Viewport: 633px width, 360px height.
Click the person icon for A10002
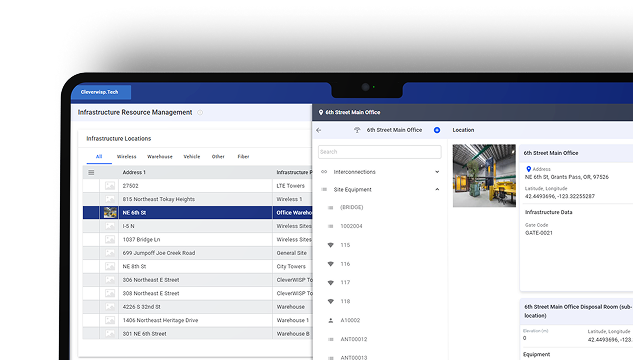tap(331, 320)
